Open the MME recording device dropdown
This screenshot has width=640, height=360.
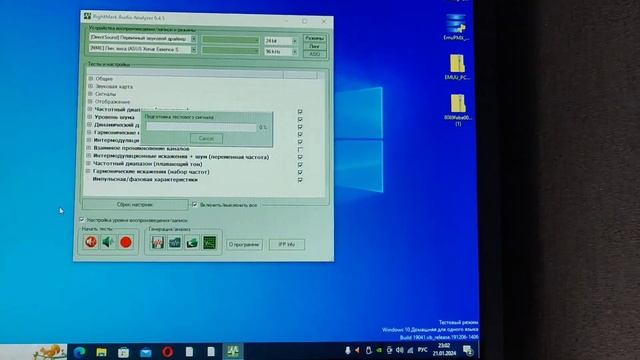(193, 49)
